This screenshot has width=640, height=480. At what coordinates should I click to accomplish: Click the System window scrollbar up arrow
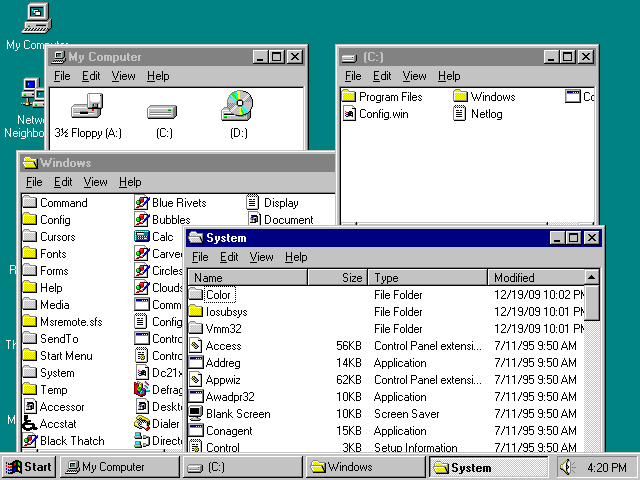[x=591, y=278]
